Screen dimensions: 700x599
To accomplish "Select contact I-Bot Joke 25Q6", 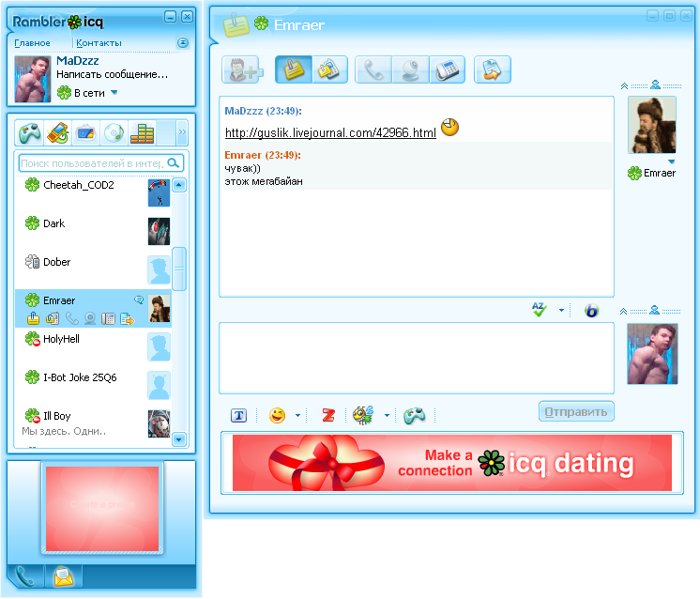I will [93, 385].
